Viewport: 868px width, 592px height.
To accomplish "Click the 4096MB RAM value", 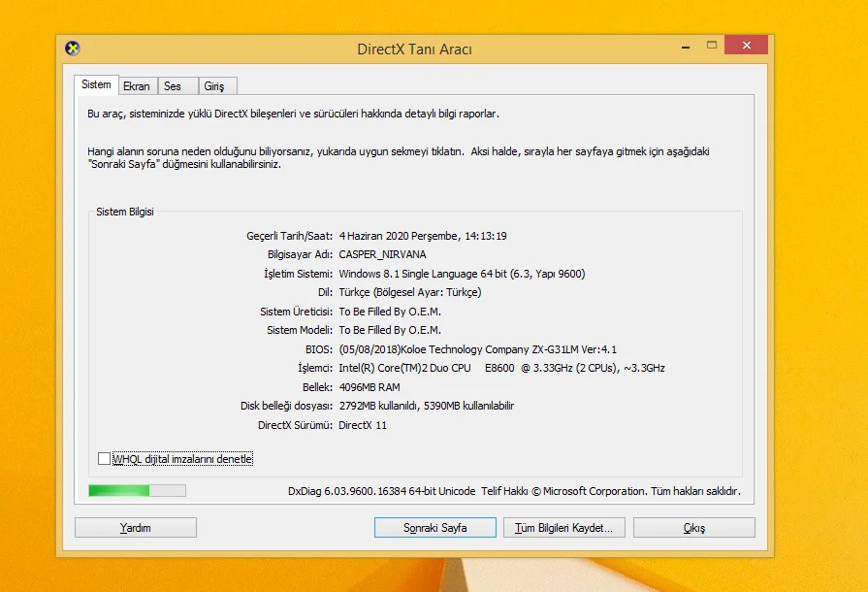I will (370, 387).
